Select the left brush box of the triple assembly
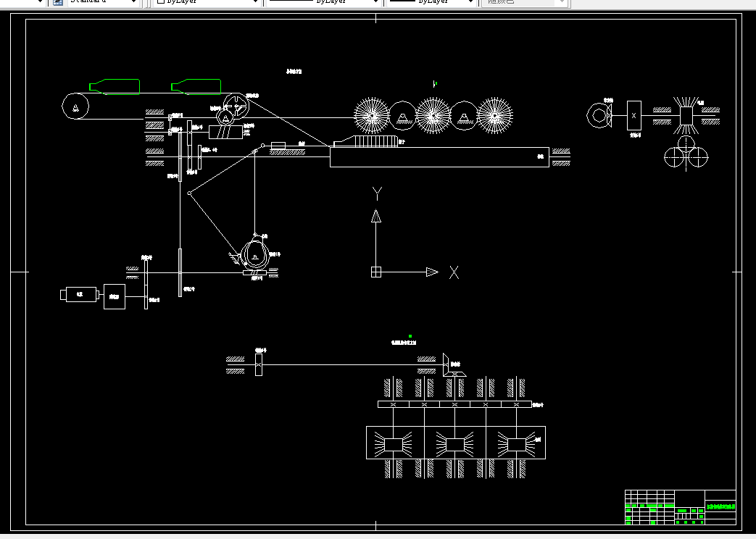 (394, 444)
